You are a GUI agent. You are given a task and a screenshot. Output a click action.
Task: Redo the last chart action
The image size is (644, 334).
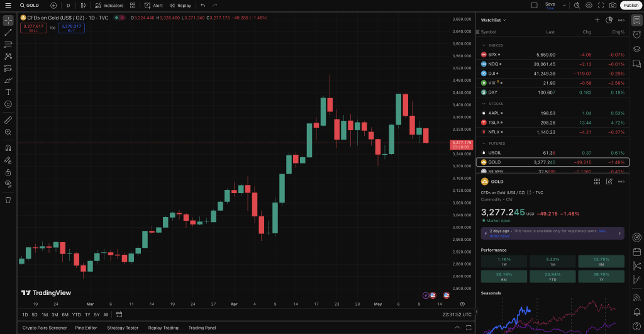tap(215, 5)
